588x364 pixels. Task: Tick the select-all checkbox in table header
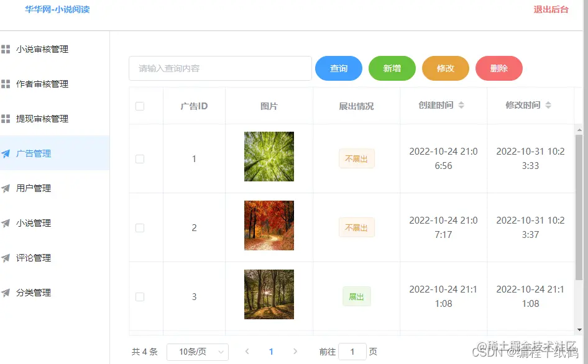click(x=140, y=106)
